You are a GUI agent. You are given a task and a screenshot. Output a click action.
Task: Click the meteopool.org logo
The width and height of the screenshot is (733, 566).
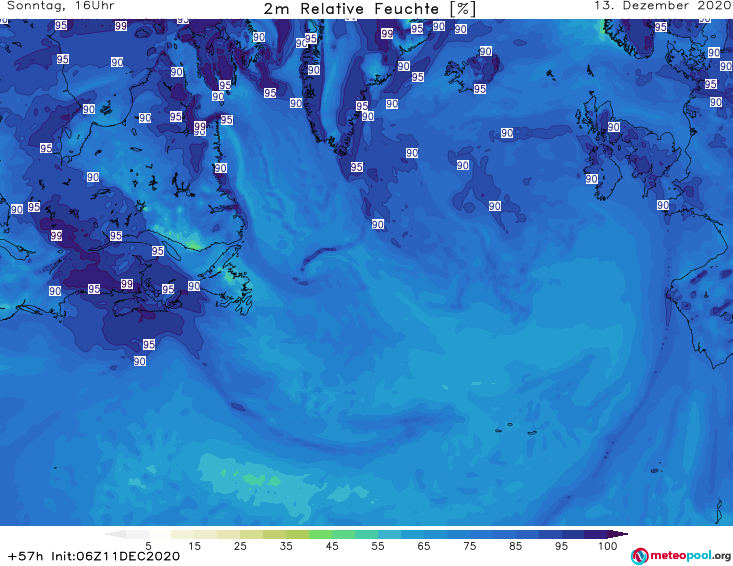[x=681, y=556]
